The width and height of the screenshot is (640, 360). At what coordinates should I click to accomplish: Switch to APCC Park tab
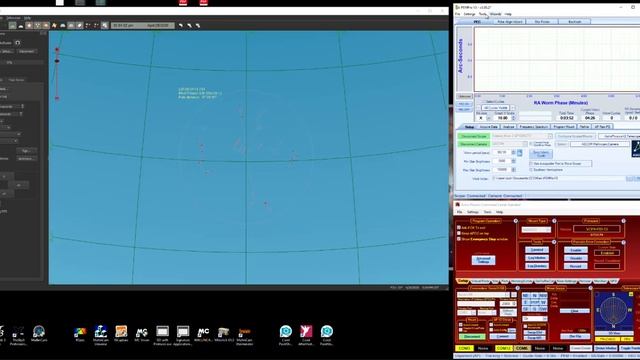click(x=504, y=281)
